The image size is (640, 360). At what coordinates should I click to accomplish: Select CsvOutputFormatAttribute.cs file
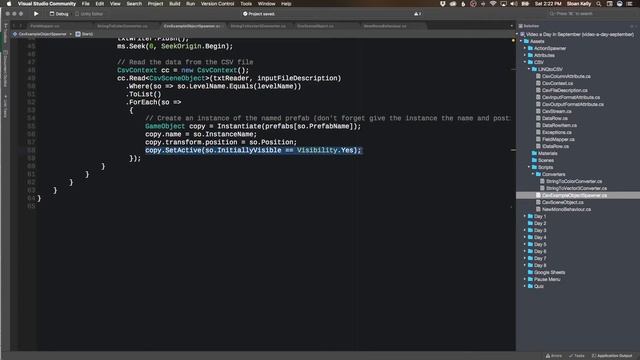pyautogui.click(x=573, y=104)
